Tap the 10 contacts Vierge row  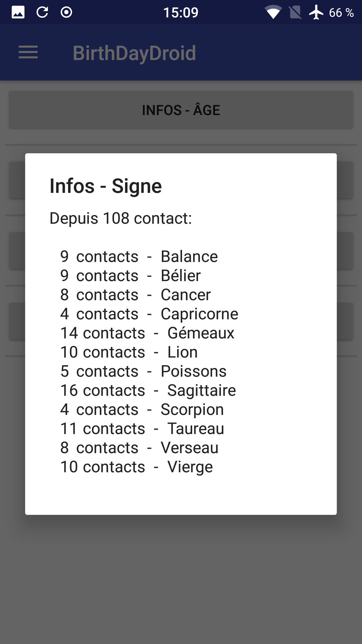(136, 467)
